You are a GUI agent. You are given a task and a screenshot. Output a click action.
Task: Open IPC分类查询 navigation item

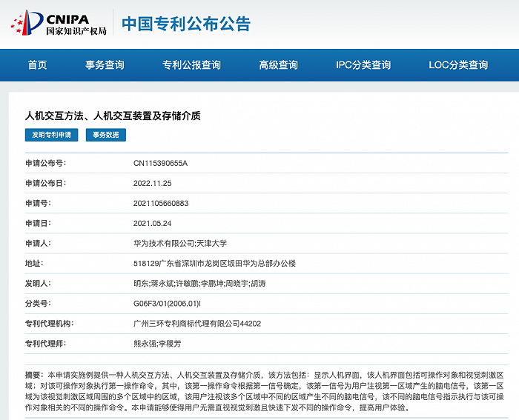coord(363,65)
